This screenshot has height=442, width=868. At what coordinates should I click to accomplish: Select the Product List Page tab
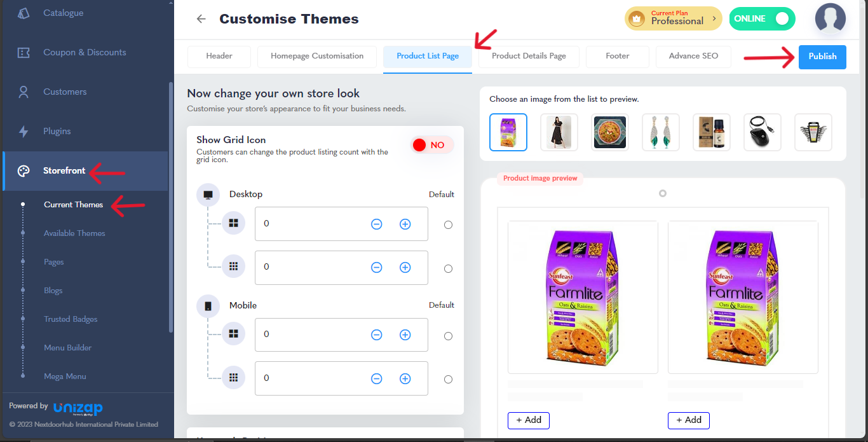pos(428,56)
